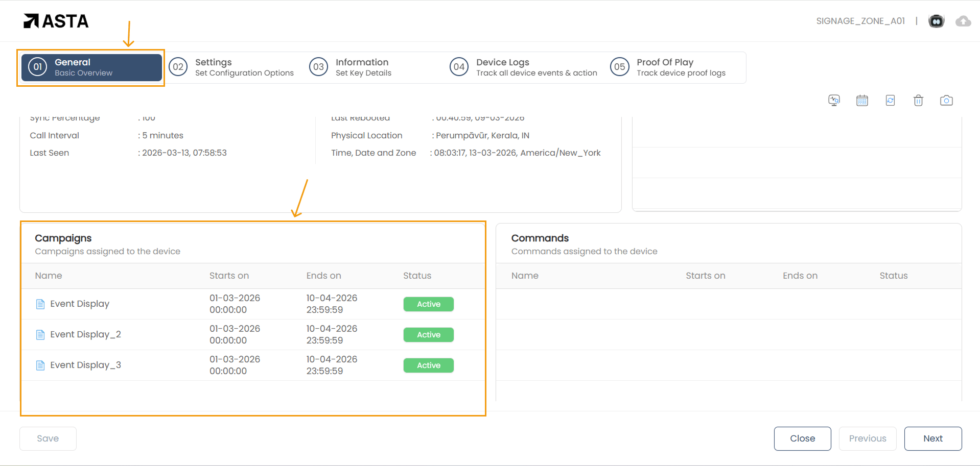Click the robot assistant avatar
Image resolution: width=980 pixels, height=466 pixels.
(x=936, y=21)
